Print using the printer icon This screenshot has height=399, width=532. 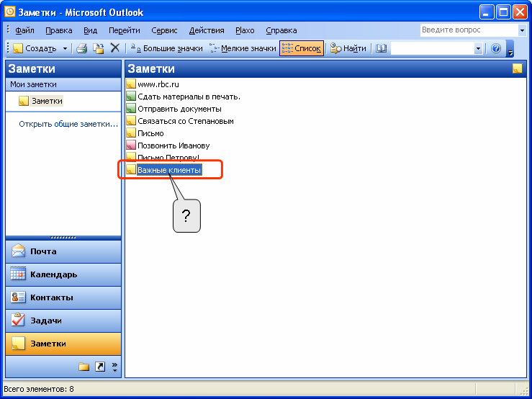(x=82, y=48)
